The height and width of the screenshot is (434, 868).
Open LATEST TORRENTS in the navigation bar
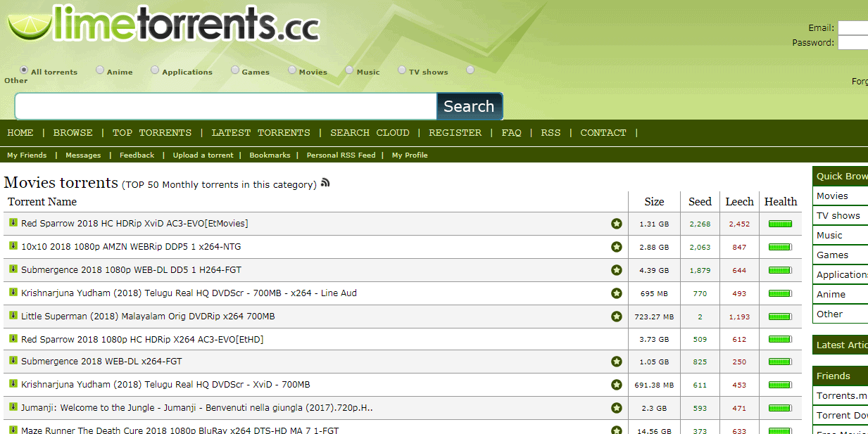260,133
